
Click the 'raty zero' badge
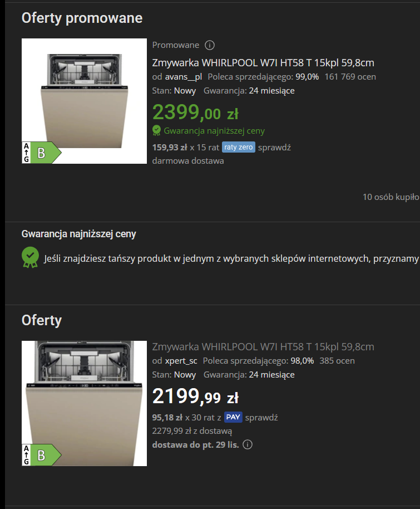[239, 147]
